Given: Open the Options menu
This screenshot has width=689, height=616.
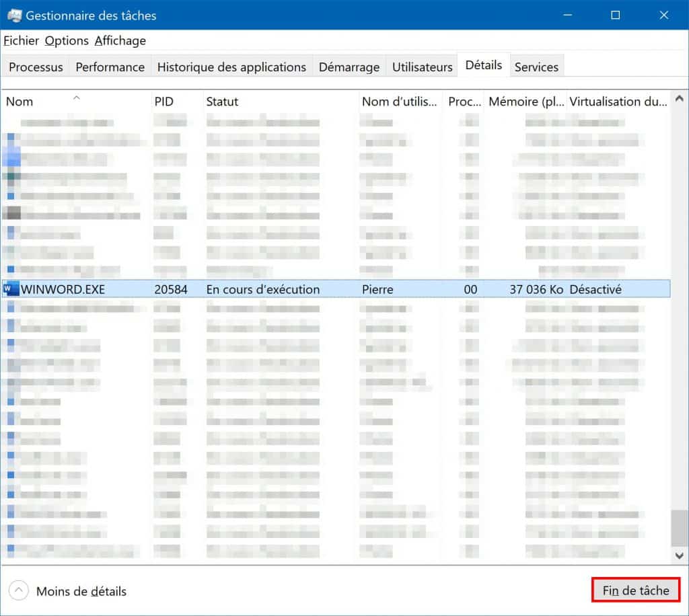Looking at the screenshot, I should point(67,41).
